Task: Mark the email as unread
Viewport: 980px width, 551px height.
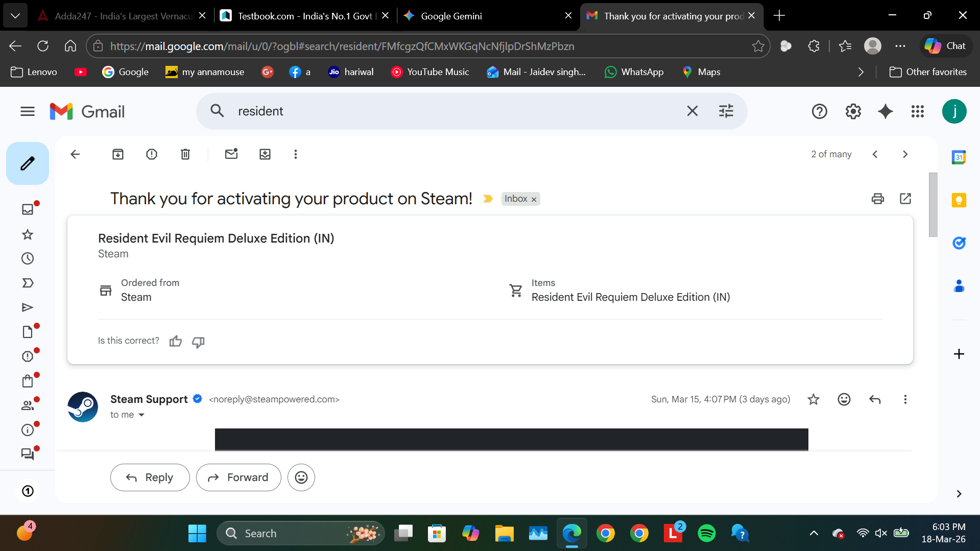Action: [x=231, y=154]
